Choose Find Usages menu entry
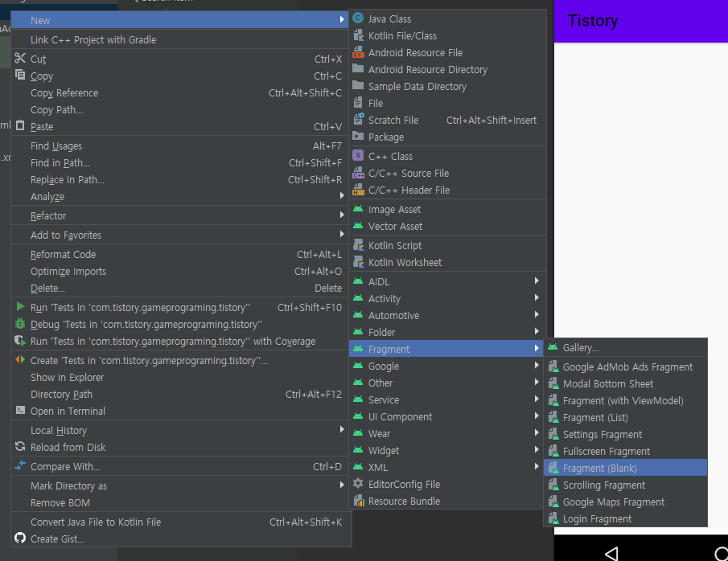The width and height of the screenshot is (728, 561). pyautogui.click(x=180, y=145)
